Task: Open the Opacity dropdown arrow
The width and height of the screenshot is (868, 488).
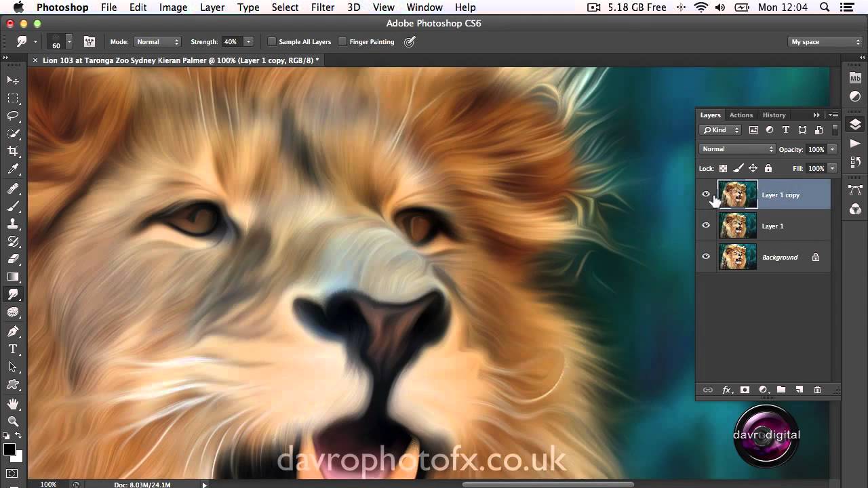Action: coord(833,149)
